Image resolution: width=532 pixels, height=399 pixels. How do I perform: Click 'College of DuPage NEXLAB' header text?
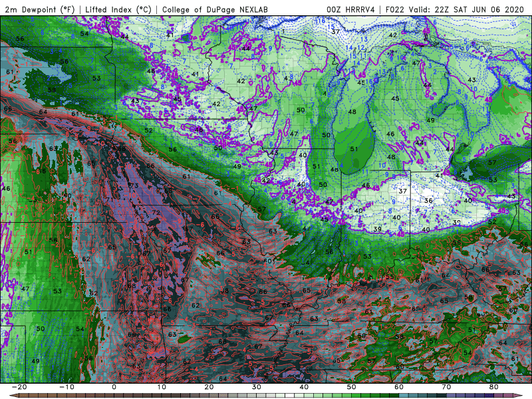215,9
